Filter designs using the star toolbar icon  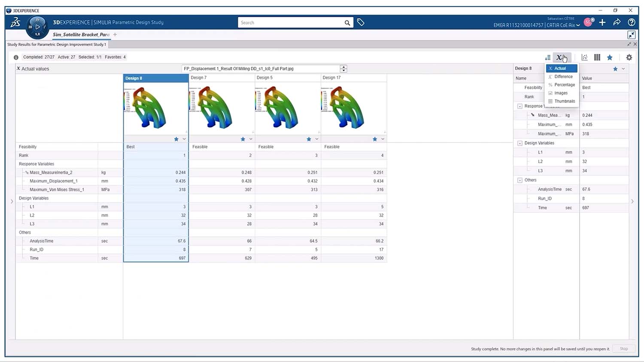pos(610,57)
